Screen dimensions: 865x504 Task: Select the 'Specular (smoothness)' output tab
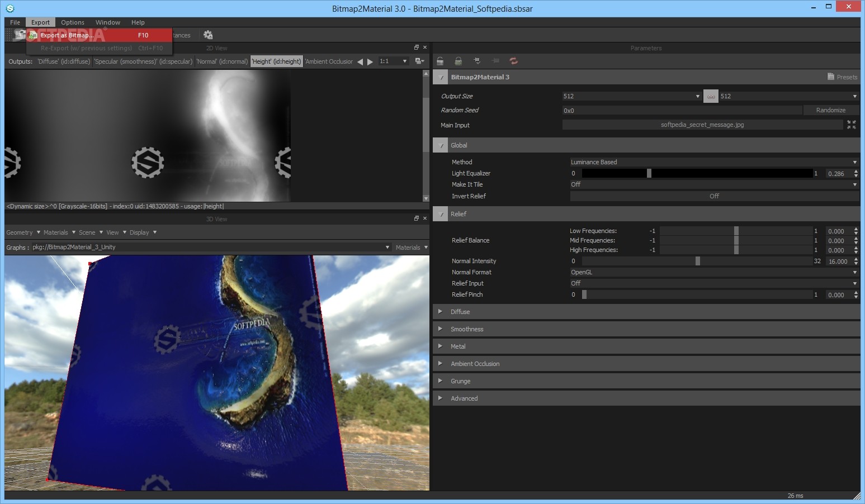coord(143,61)
